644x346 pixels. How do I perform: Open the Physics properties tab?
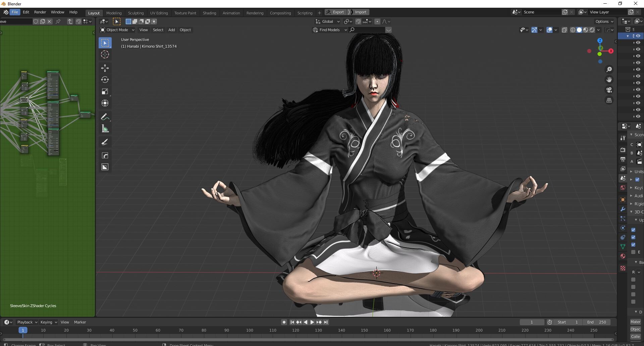623,228
